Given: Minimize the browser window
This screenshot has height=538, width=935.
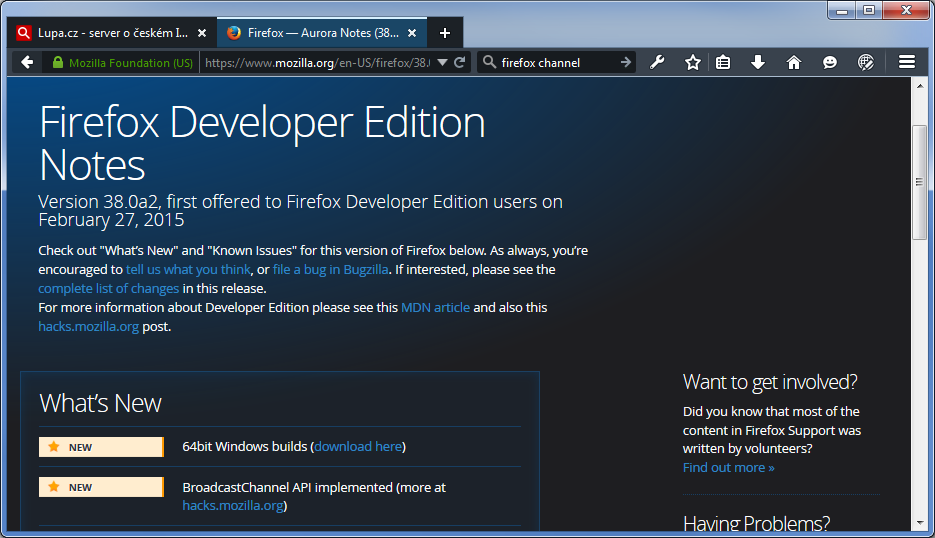Looking at the screenshot, I should pyautogui.click(x=842, y=10).
